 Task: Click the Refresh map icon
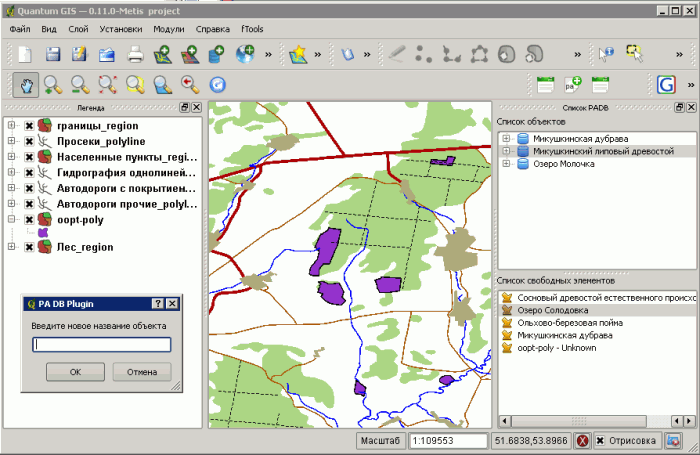[x=217, y=85]
